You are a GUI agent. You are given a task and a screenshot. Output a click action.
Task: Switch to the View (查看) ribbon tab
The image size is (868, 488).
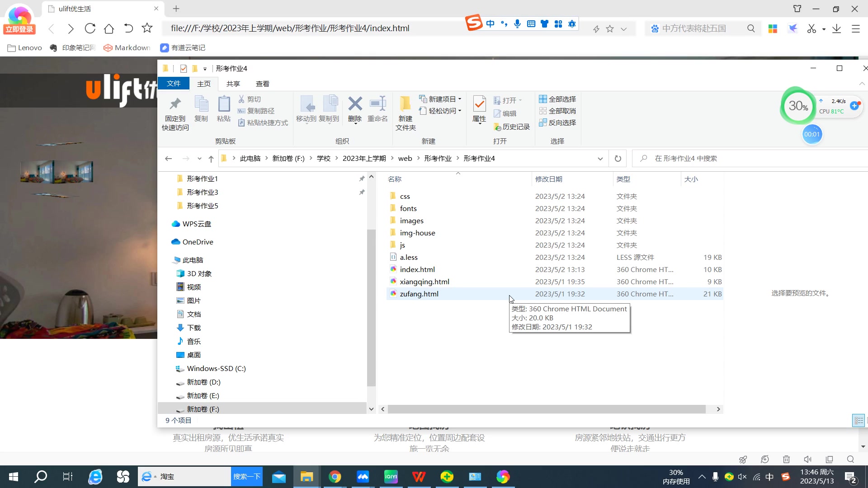pyautogui.click(x=262, y=84)
